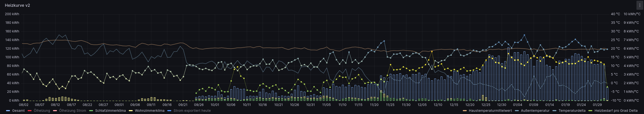
Task: Click the red Ölheizung color swatch
Action: click(30, 110)
